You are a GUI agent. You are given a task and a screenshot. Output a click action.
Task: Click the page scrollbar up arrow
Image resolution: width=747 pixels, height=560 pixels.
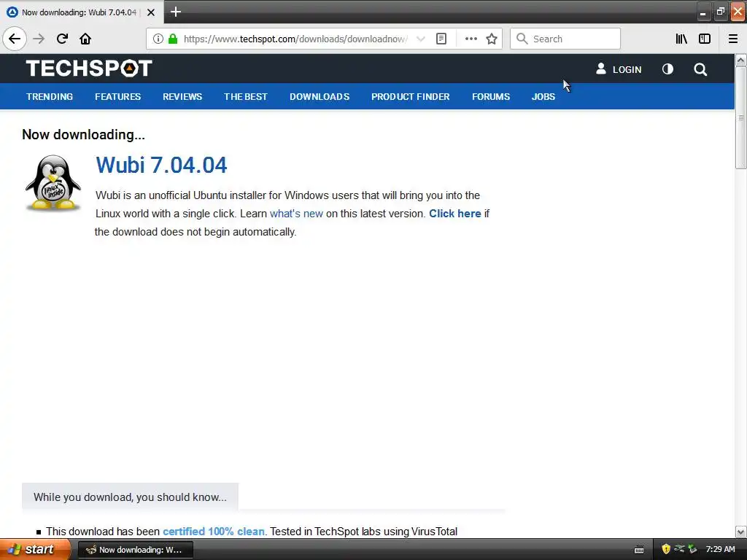click(741, 60)
